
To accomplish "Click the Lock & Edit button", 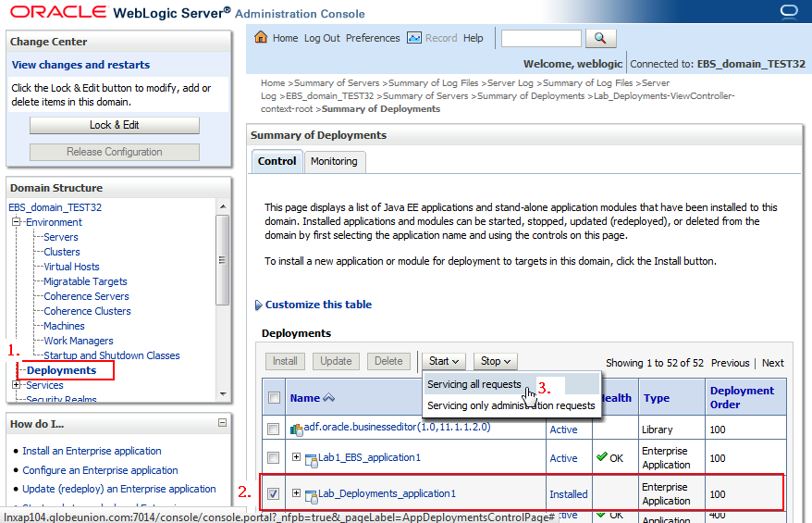I will (115, 125).
